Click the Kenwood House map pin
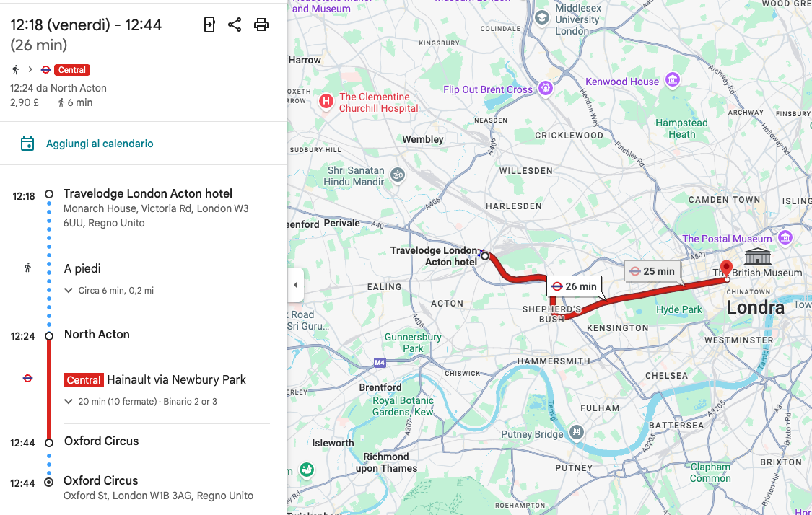The width and height of the screenshot is (812, 515). (x=673, y=79)
